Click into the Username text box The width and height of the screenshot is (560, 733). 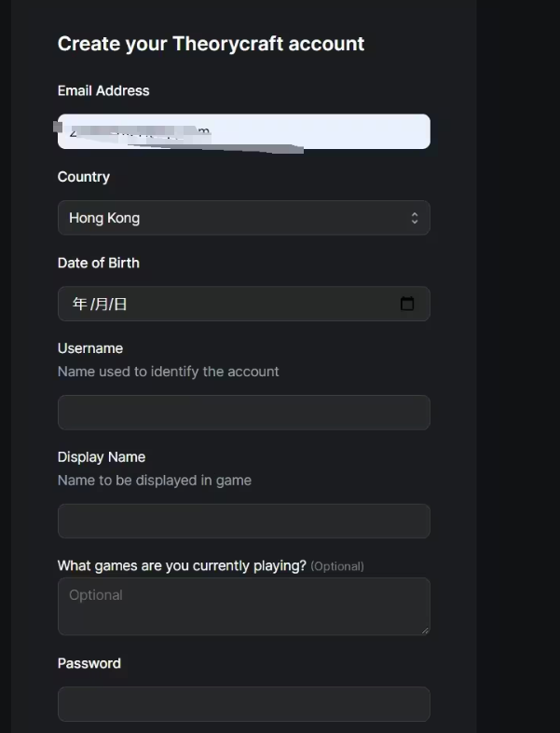click(x=244, y=413)
